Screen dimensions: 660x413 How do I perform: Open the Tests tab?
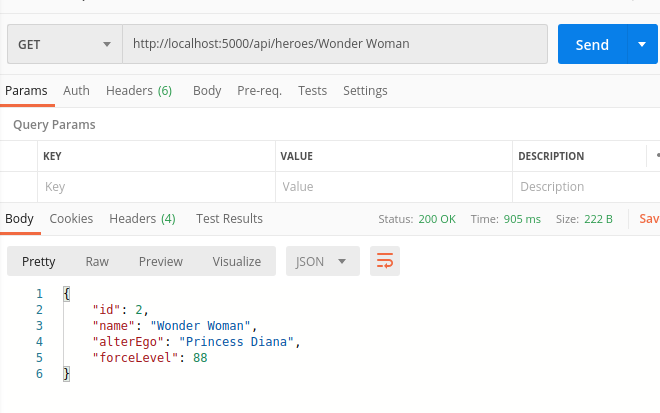coord(312,90)
